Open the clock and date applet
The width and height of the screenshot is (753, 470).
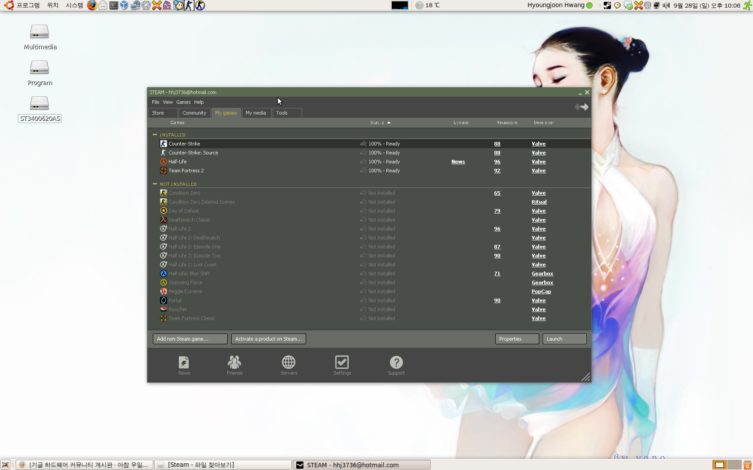pos(707,5)
